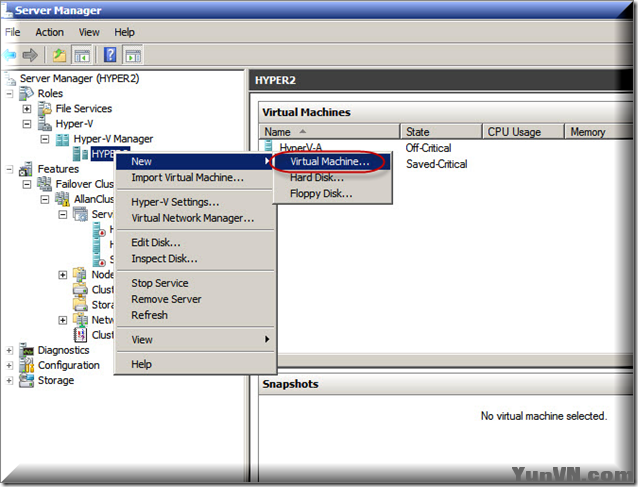This screenshot has height=487, width=638.
Task: Select the Saved-Critical state cell
Action: coord(436,164)
